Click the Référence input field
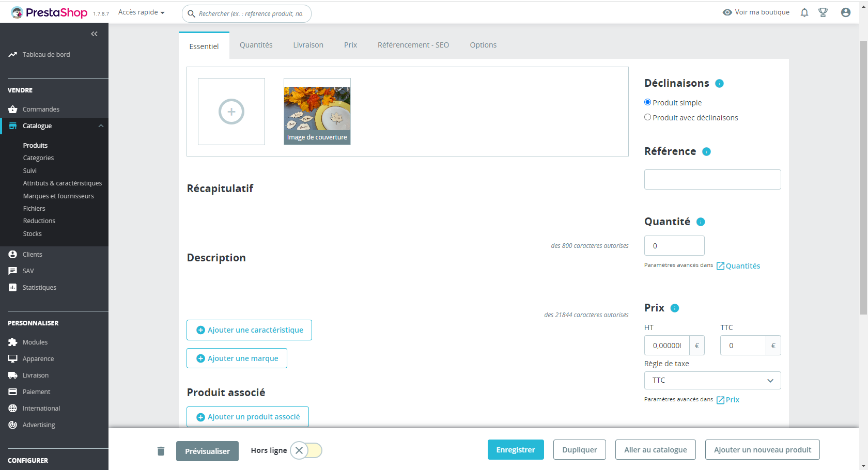Viewport: 868px width, 470px height. pyautogui.click(x=712, y=180)
